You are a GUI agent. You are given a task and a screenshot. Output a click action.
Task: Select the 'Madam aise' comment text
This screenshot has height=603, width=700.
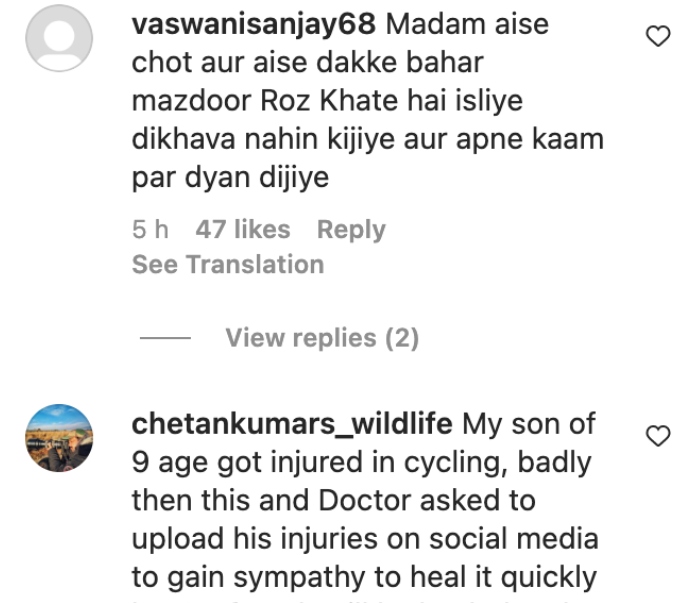(x=467, y=24)
